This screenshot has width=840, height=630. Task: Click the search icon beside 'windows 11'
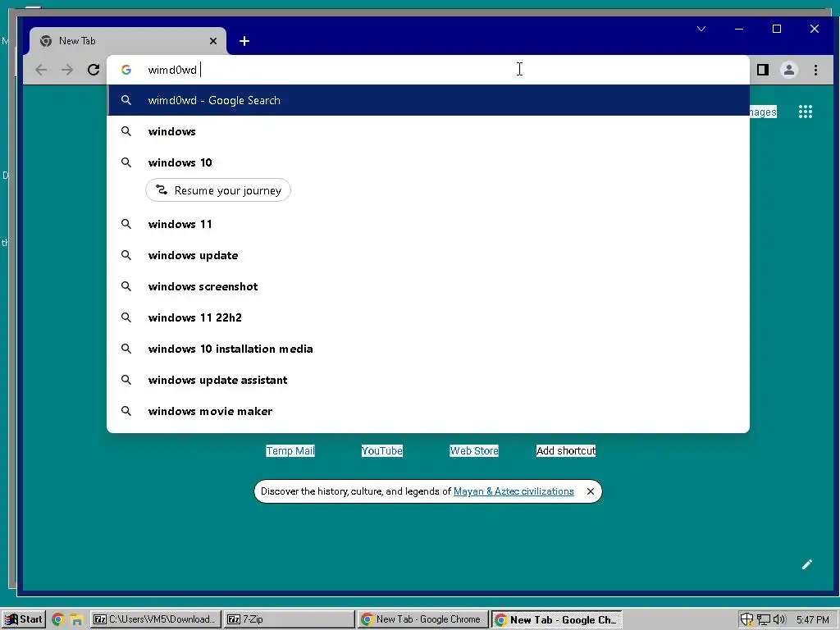tap(126, 224)
